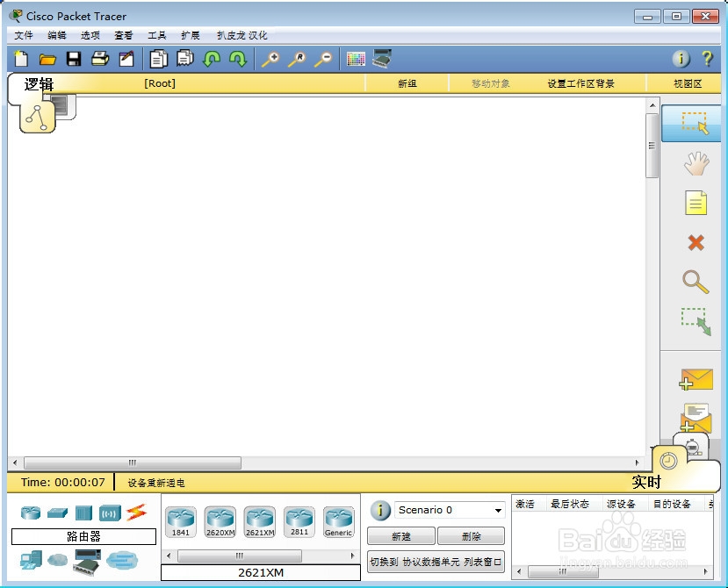Open the 扩展 menu

[191, 35]
